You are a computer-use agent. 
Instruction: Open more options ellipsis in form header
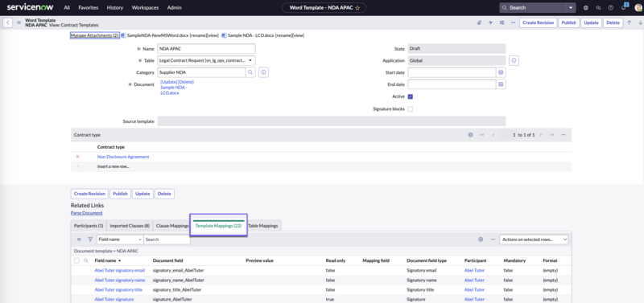click(x=513, y=23)
